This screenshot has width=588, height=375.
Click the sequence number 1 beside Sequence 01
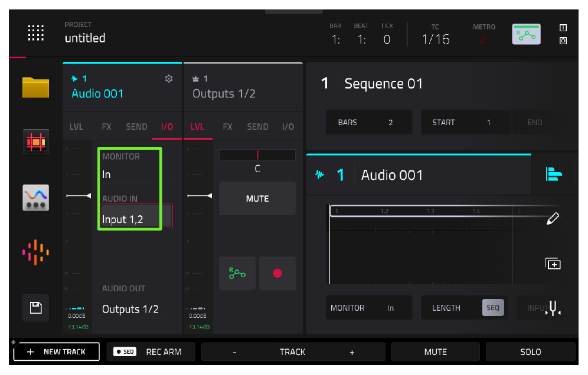pos(325,83)
